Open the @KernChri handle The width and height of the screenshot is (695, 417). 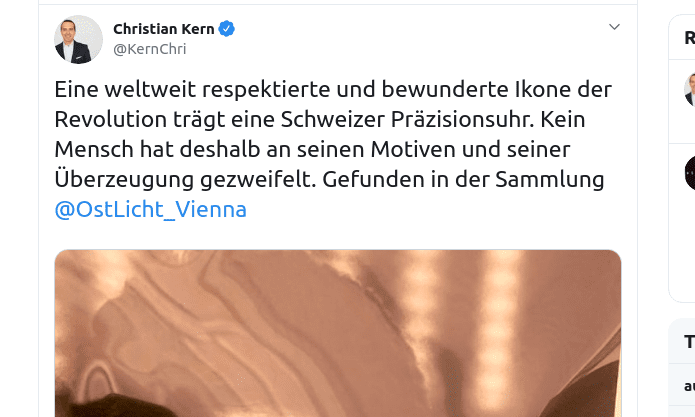(149, 49)
